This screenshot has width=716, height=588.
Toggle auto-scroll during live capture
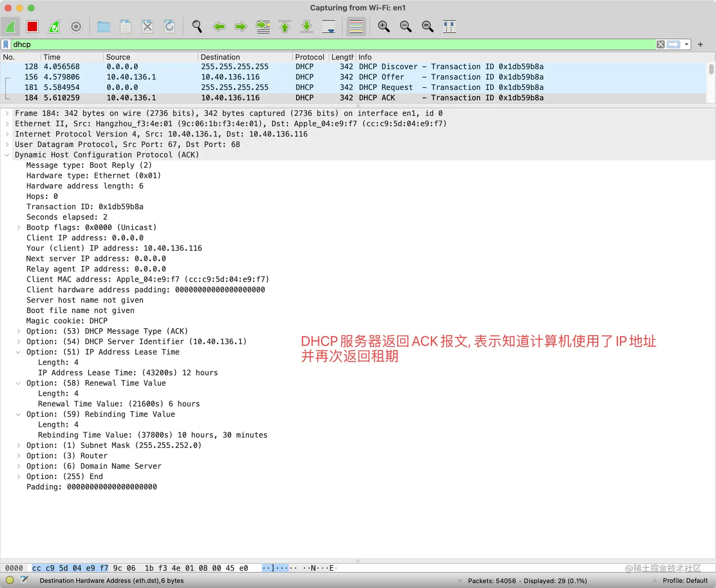pos(329,27)
